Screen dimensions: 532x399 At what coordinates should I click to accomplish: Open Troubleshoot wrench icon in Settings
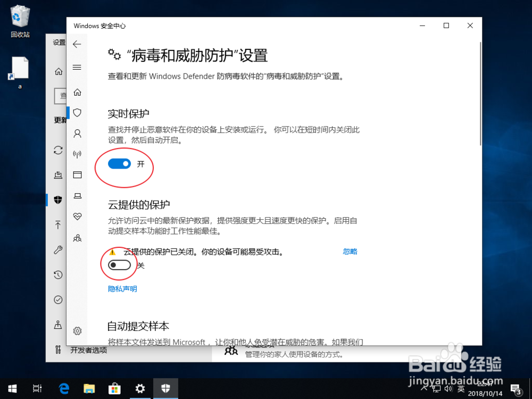(x=58, y=250)
